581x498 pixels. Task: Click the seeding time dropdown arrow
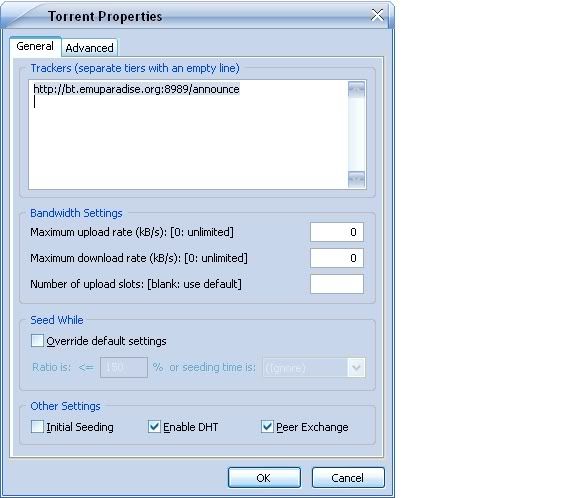tap(356, 368)
